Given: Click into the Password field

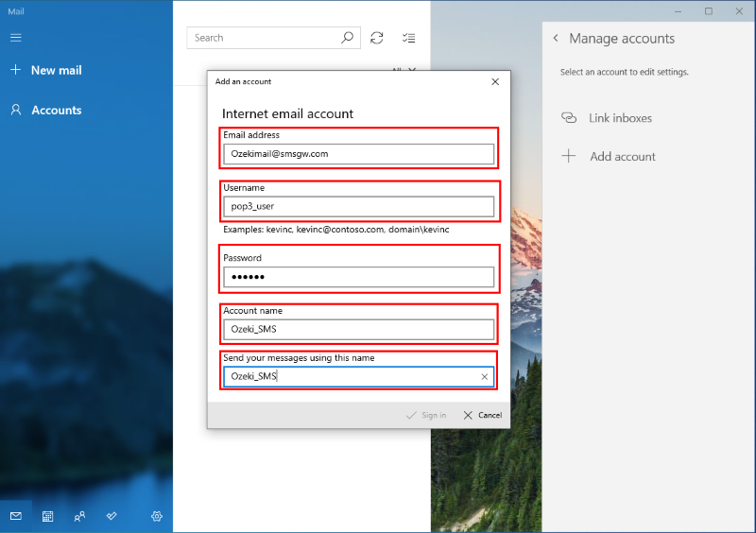Looking at the screenshot, I should (359, 277).
